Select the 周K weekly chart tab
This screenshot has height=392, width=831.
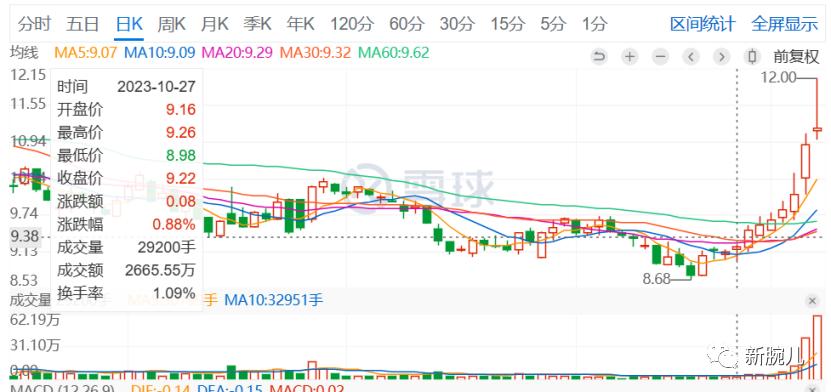[171, 24]
